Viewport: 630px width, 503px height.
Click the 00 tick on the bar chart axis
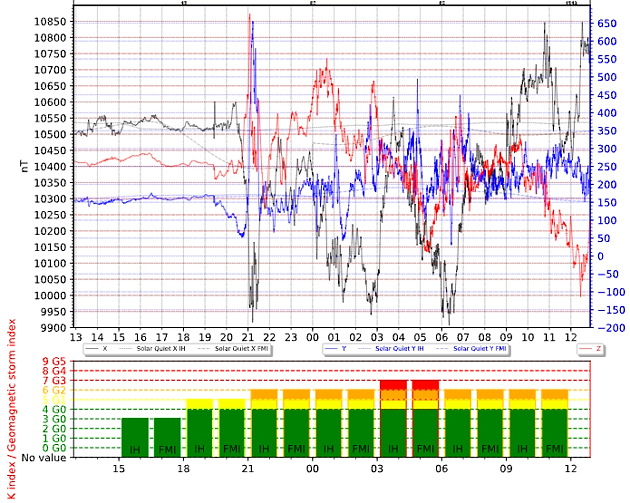click(313, 469)
